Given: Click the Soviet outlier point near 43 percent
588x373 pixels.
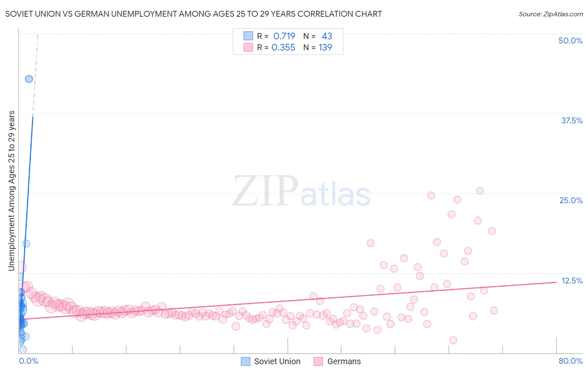Looking at the screenshot, I should click(29, 79).
